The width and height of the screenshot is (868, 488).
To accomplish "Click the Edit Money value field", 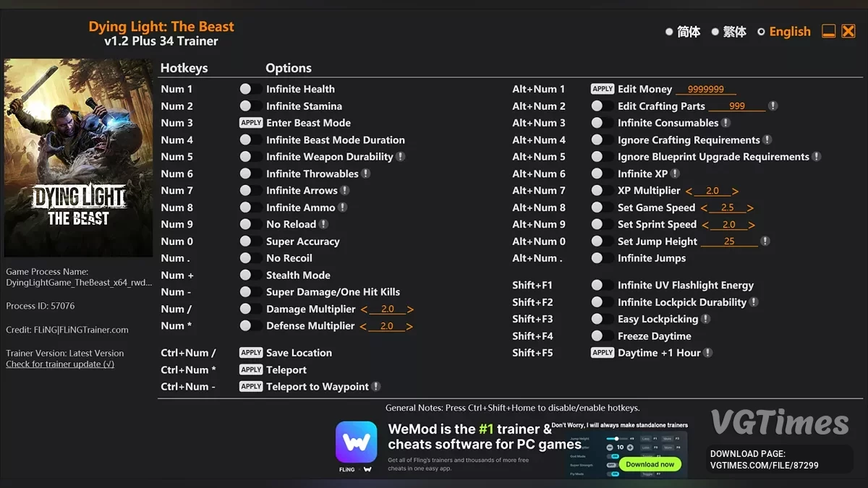I will pyautogui.click(x=705, y=90).
